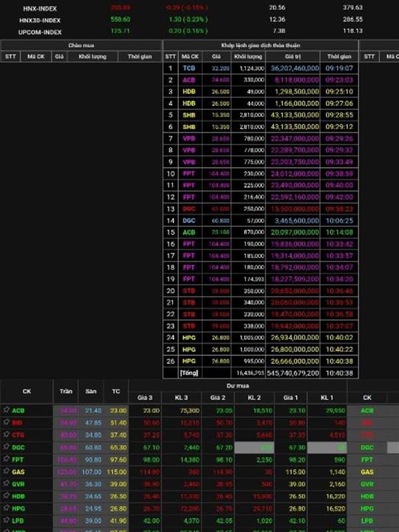Click FPT value 24,012,000,000

(295, 174)
